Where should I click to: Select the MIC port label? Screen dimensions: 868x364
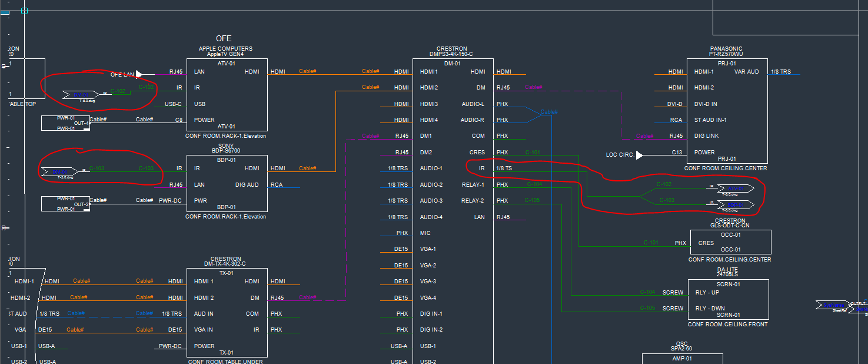(x=425, y=233)
